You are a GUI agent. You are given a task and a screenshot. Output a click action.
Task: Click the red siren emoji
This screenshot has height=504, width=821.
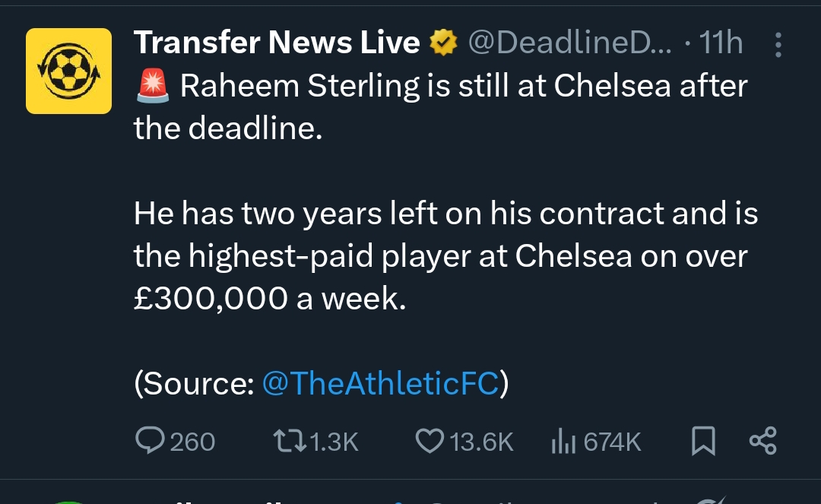point(152,87)
